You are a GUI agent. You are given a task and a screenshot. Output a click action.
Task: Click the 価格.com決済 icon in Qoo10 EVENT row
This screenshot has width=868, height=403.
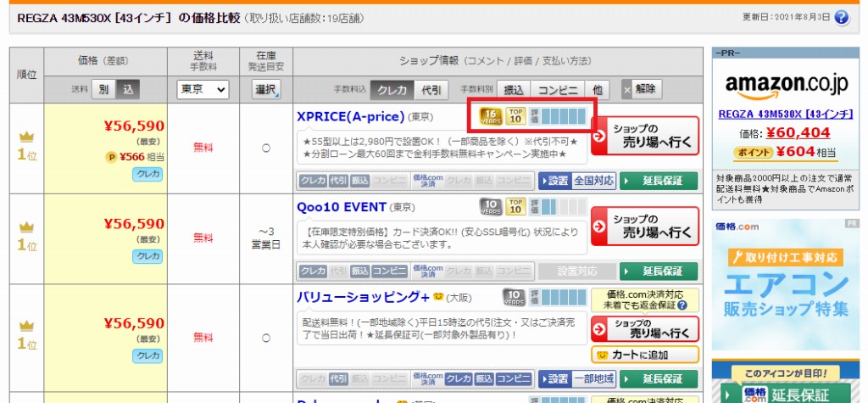(427, 271)
